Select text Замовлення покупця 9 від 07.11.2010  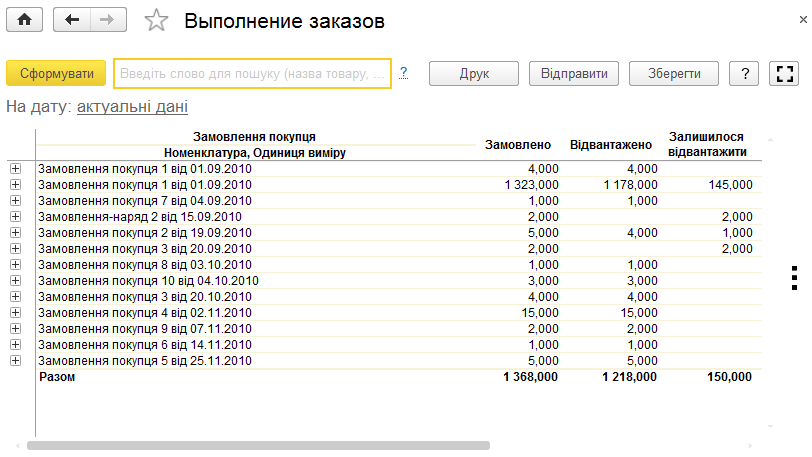(x=145, y=330)
